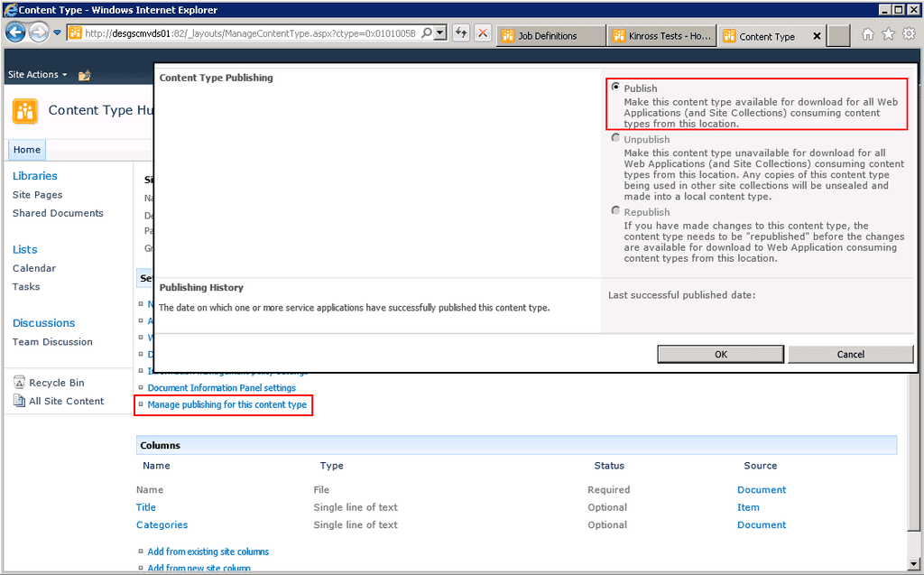The width and height of the screenshot is (924, 575).
Task: Select the Republish radio button
Action: tap(616, 211)
